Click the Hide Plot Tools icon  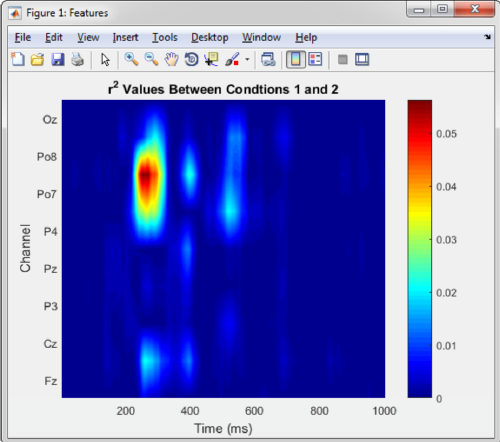343,60
